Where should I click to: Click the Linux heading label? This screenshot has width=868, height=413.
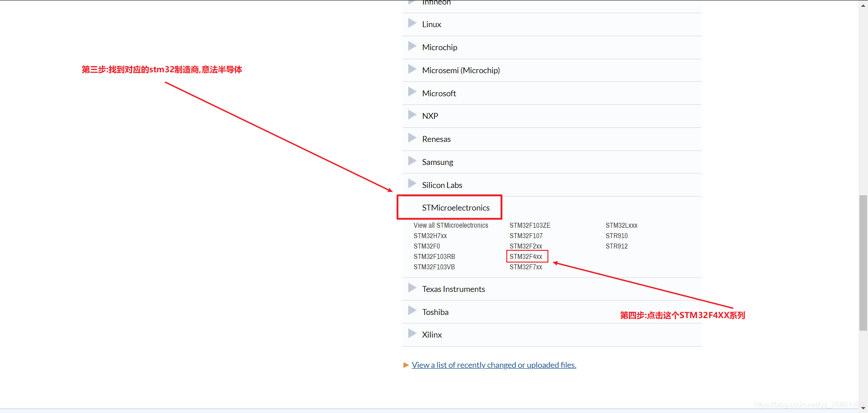431,24
